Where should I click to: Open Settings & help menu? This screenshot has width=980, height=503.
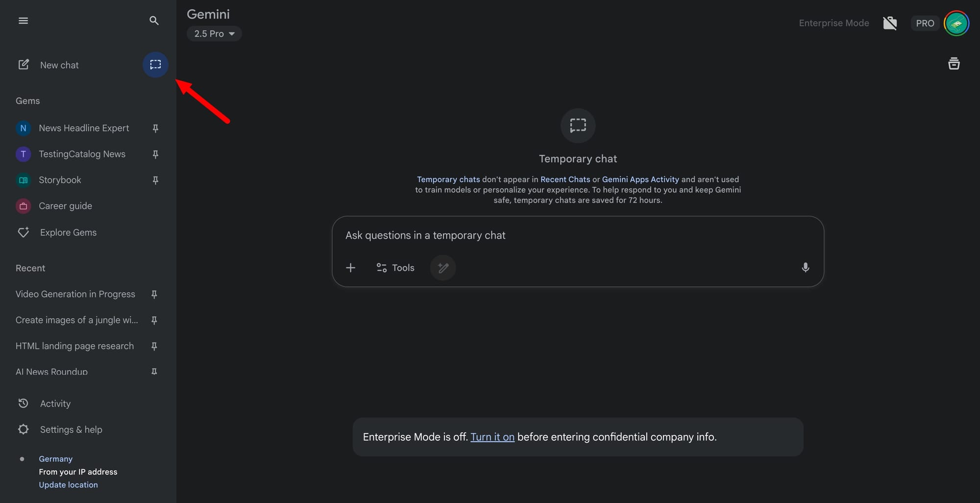(71, 429)
